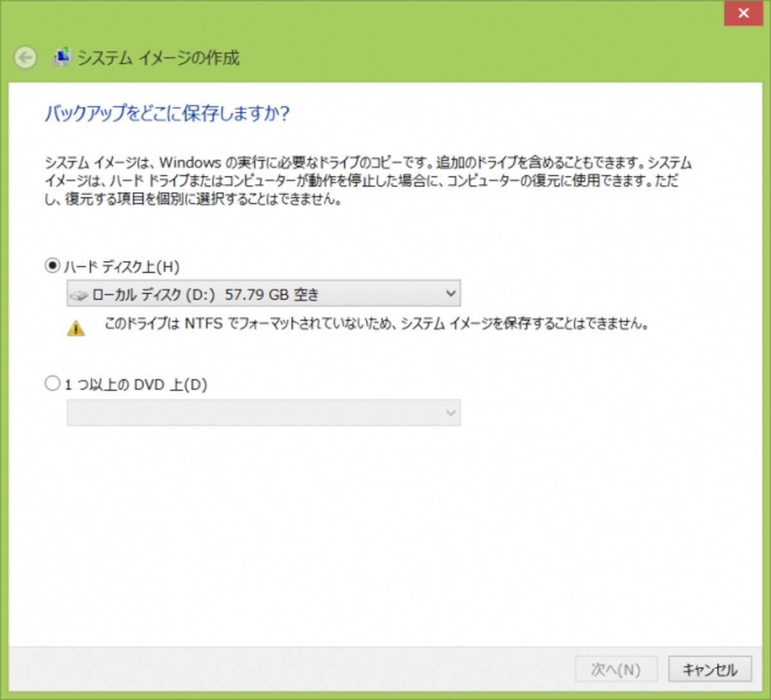Image resolution: width=771 pixels, height=700 pixels.
Task: Click the drive icon in the disk dropdown
Action: point(79,296)
